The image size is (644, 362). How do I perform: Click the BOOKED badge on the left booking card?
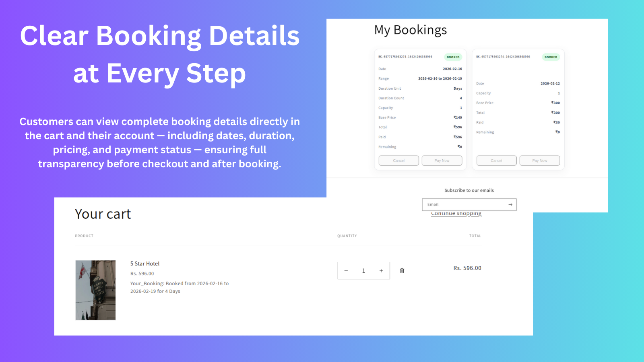click(x=452, y=57)
